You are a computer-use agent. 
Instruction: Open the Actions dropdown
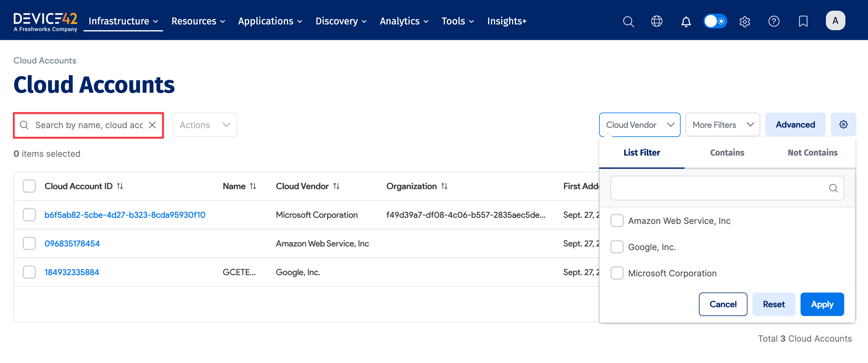pyautogui.click(x=204, y=124)
